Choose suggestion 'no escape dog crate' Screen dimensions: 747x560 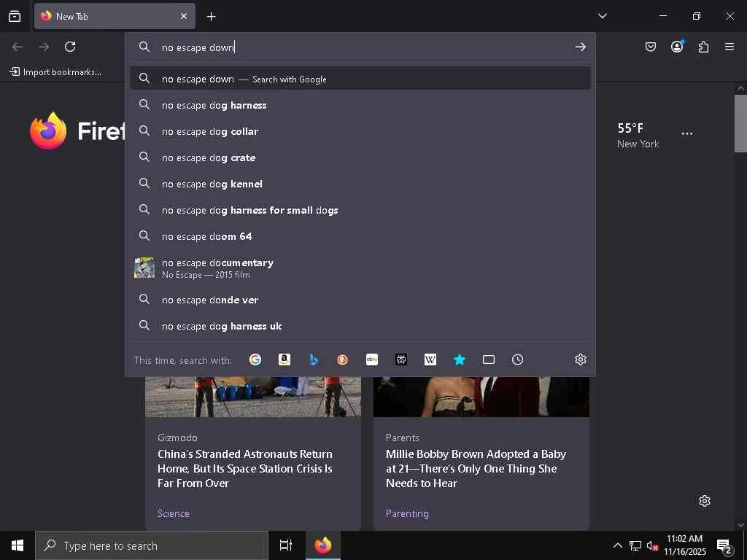360,157
